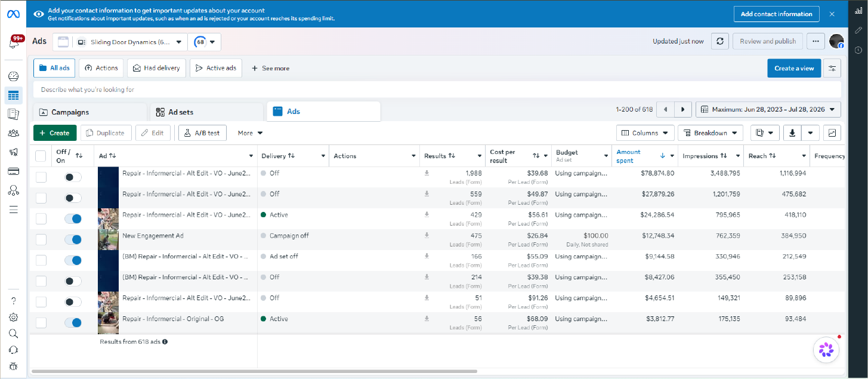
Task: Show the charts panel toggle icon in toolbar
Action: pos(832,133)
